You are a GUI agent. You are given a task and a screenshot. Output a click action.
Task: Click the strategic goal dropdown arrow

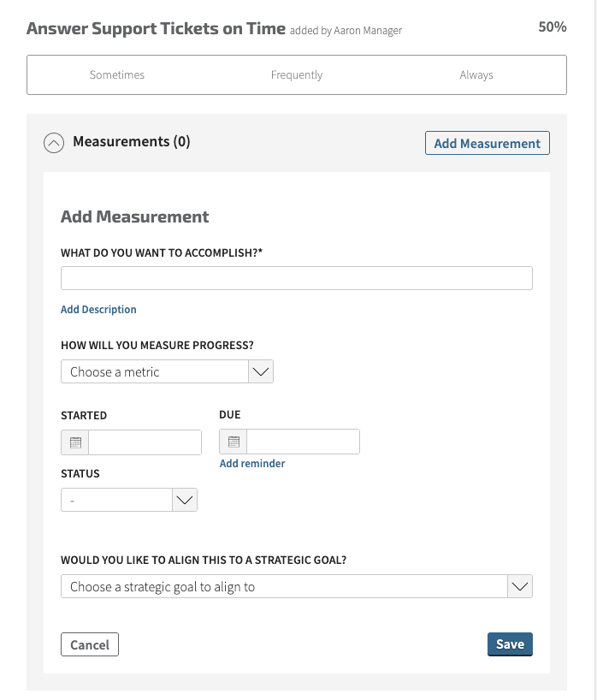520,586
